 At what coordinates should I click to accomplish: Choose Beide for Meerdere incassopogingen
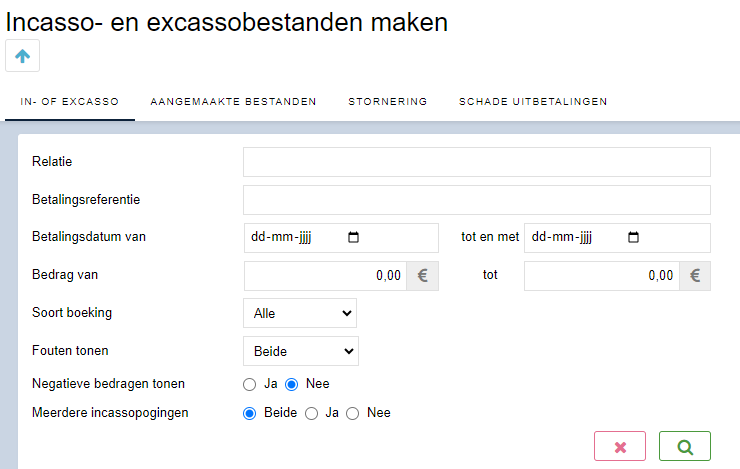[250, 413]
